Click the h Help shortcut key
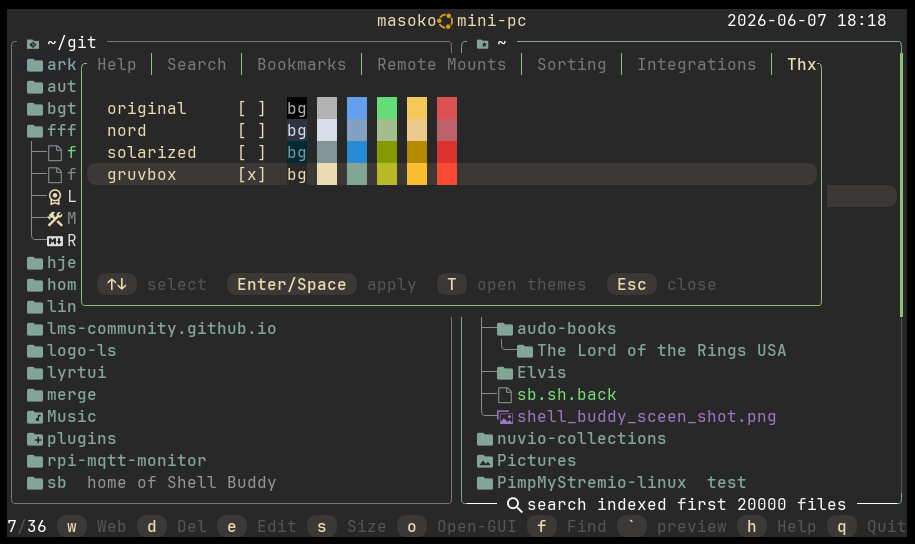The width and height of the screenshot is (915, 544). pos(752,526)
